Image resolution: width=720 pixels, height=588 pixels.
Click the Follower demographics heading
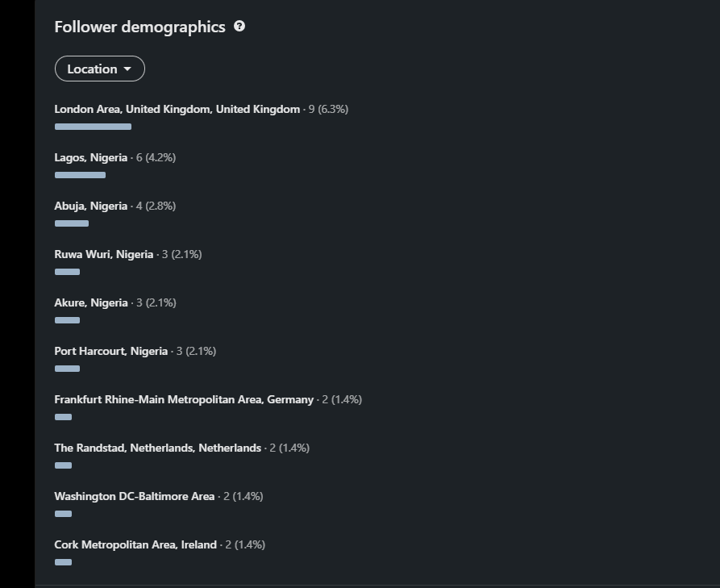pos(139,27)
